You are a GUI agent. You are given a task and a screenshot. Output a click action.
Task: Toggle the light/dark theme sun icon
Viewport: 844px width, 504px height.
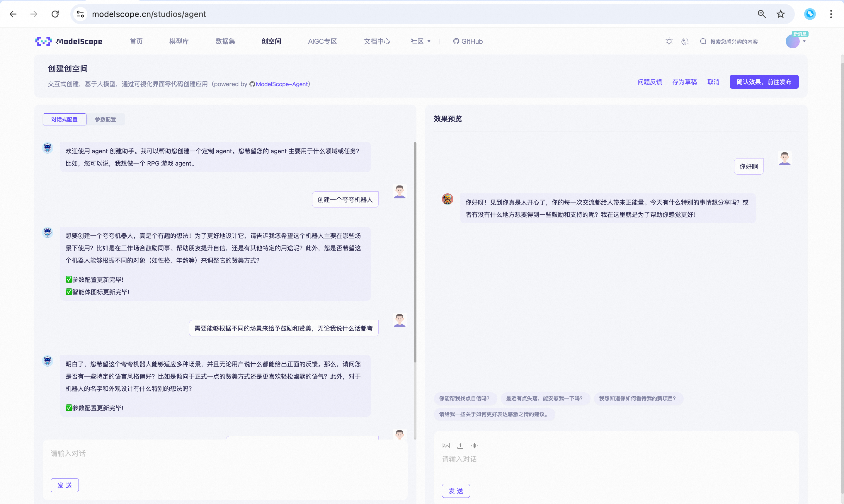tap(669, 41)
